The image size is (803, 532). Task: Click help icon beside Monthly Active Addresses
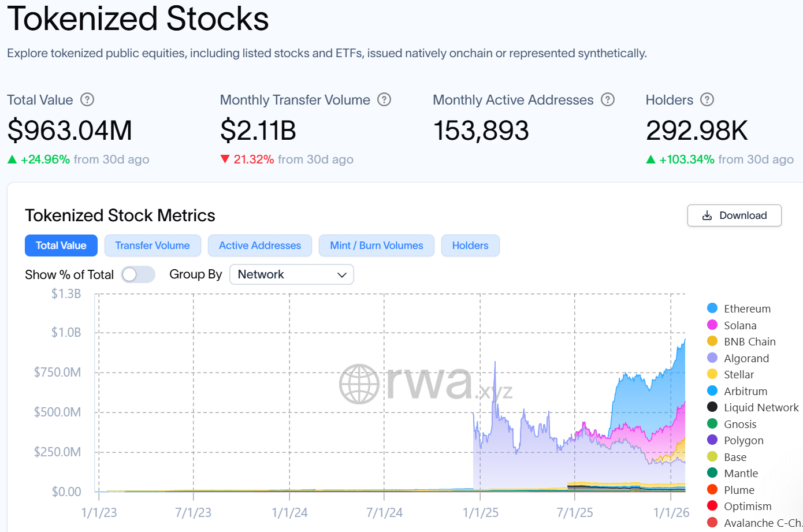[x=608, y=99]
